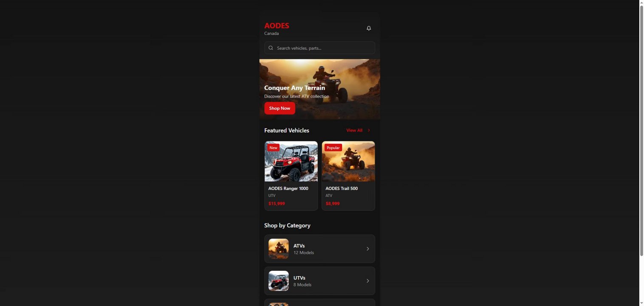Click the UTVs category name
This screenshot has height=306, width=644.
tap(299, 278)
